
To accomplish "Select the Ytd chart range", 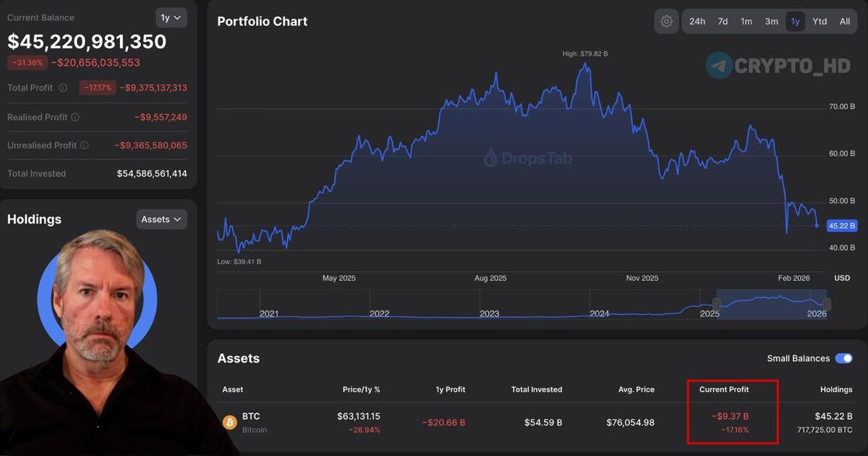I will tap(820, 22).
